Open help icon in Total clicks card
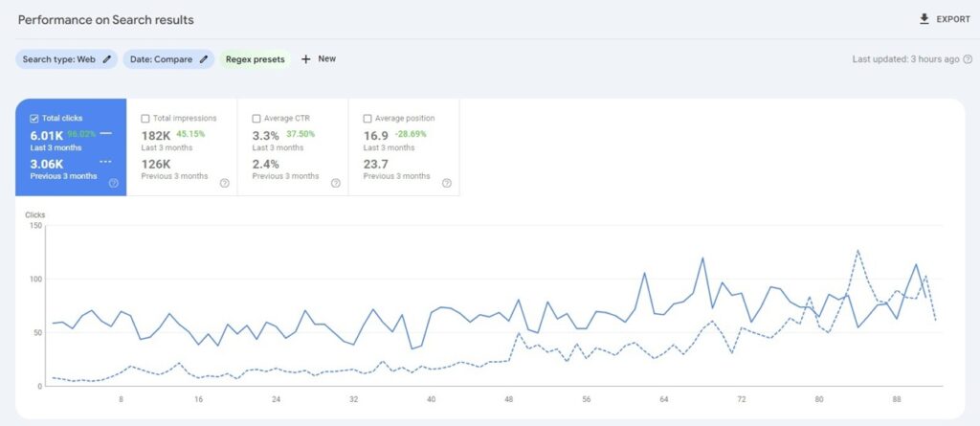This screenshot has width=980, height=426. (114, 183)
